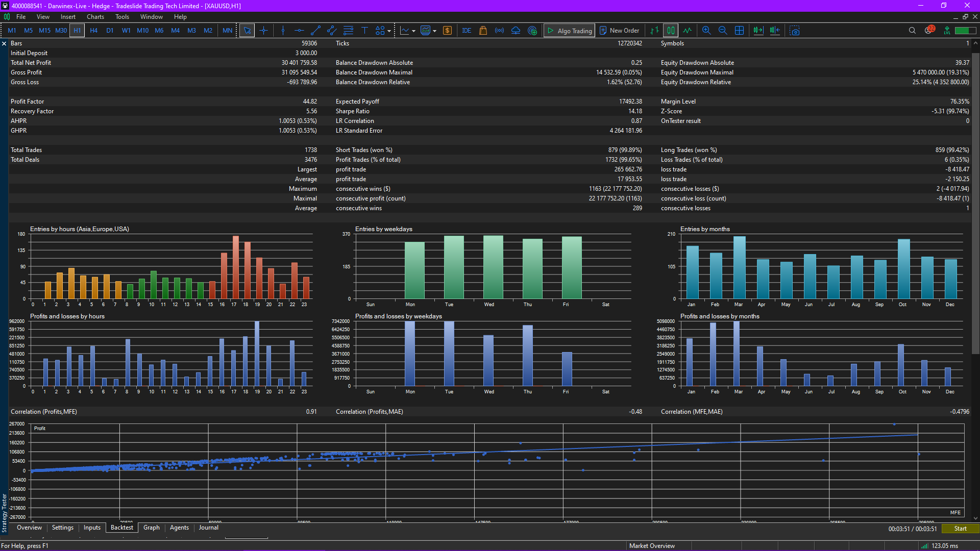The height and width of the screenshot is (551, 980).
Task: Toggle Algo Trading on or off
Action: pyautogui.click(x=569, y=31)
